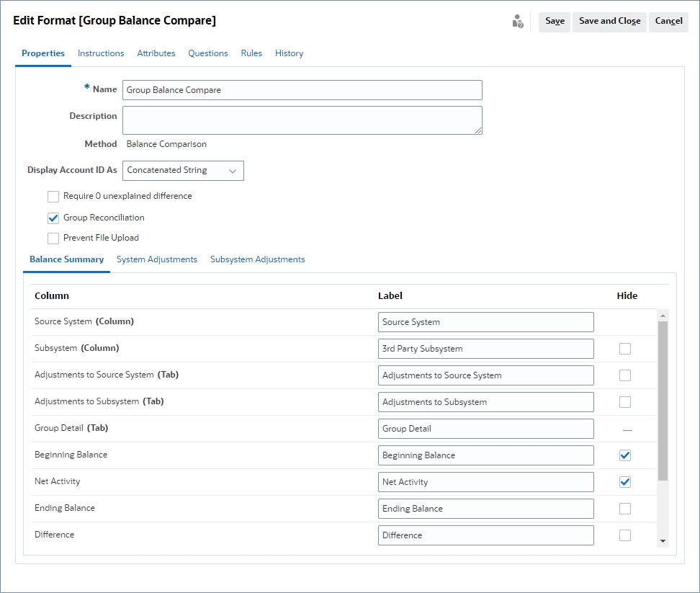Select the System Adjustments sub-tab

pos(157,259)
